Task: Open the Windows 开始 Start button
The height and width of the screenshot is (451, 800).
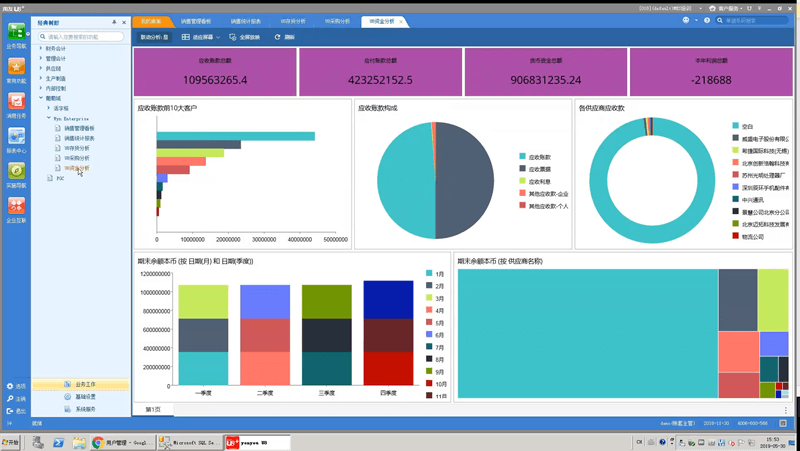Action: coord(10,442)
